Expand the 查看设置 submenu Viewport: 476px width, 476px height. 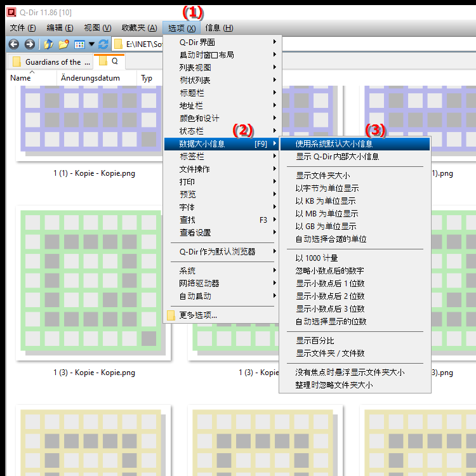point(221,232)
